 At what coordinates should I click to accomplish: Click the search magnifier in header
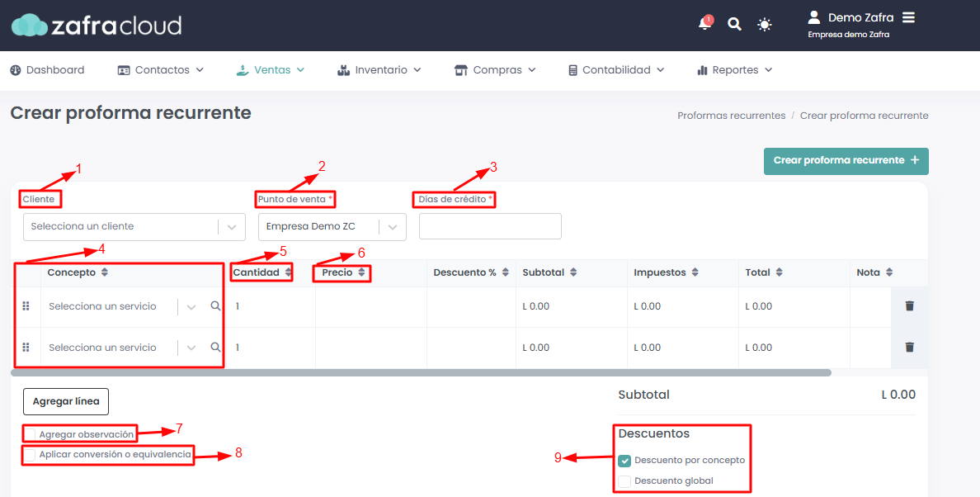(734, 25)
